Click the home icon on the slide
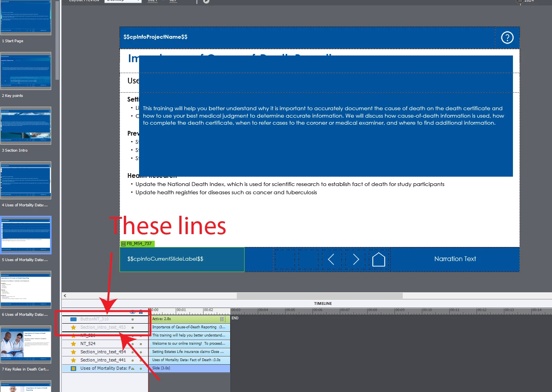The width and height of the screenshot is (552, 392). coord(379,260)
